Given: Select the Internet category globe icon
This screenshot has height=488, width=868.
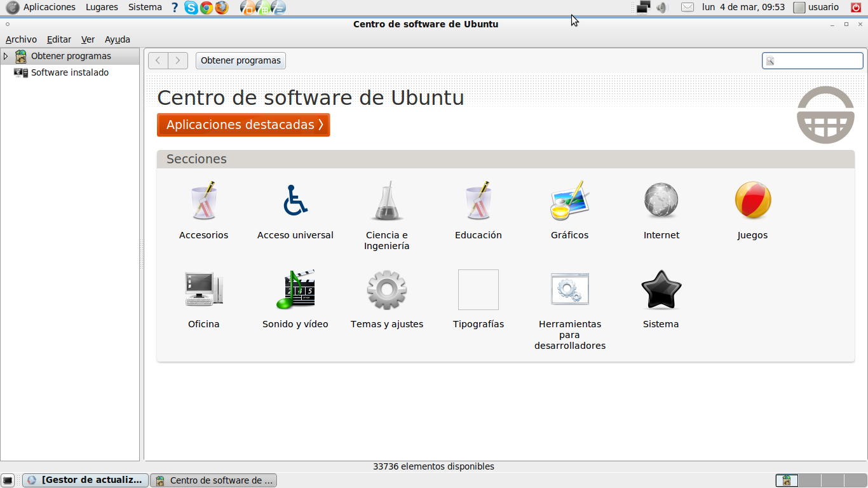Looking at the screenshot, I should pyautogui.click(x=661, y=200).
